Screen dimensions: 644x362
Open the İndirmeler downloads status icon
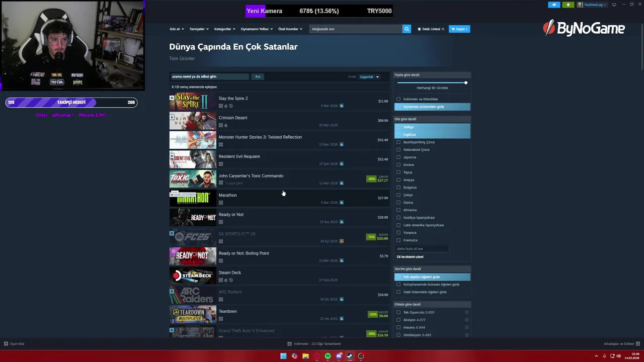(x=289, y=344)
